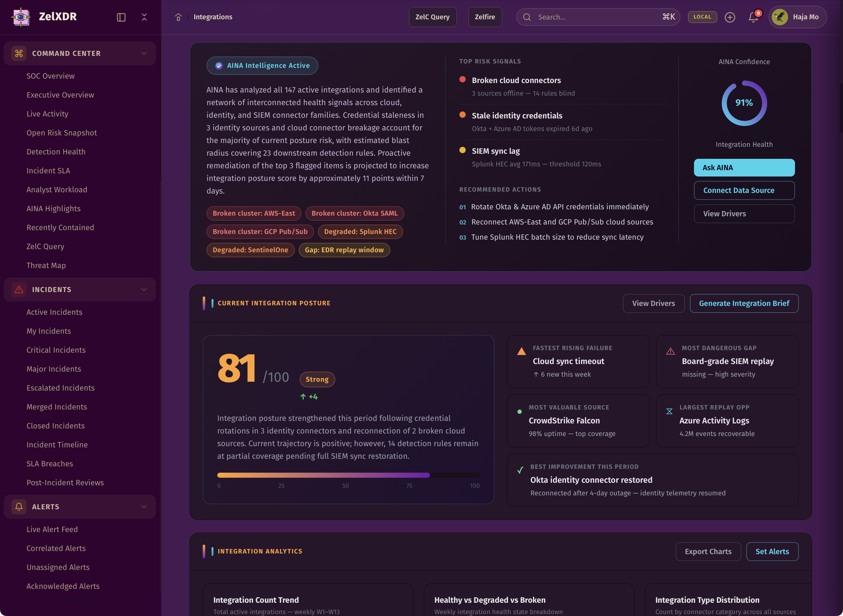Image resolution: width=843 pixels, height=616 pixels.
Task: Click the home breadcrumb icon
Action: click(x=178, y=17)
